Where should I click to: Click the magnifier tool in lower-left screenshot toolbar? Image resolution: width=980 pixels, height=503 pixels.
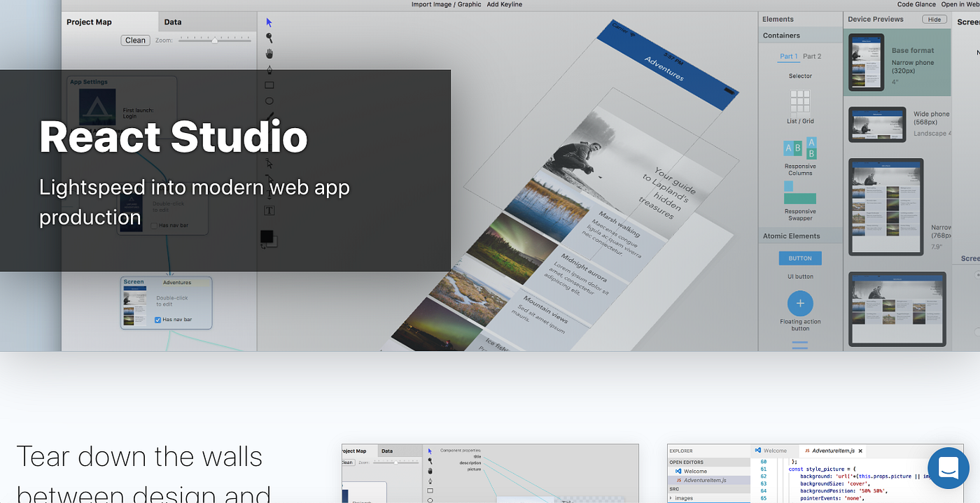430,461
